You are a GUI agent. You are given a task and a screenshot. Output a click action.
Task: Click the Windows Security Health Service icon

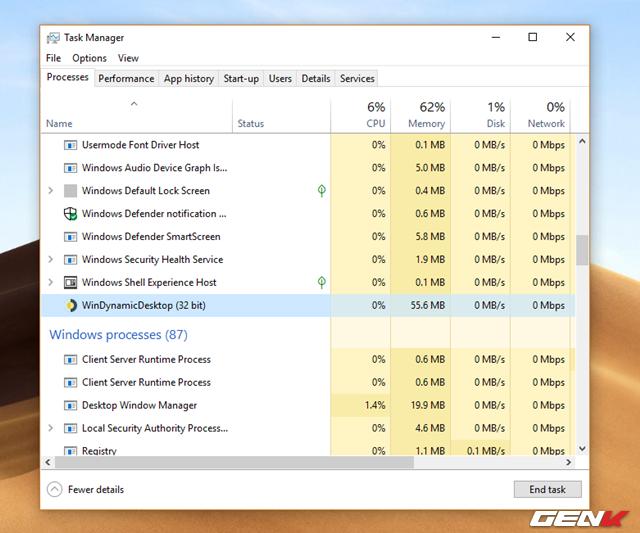click(x=70, y=260)
